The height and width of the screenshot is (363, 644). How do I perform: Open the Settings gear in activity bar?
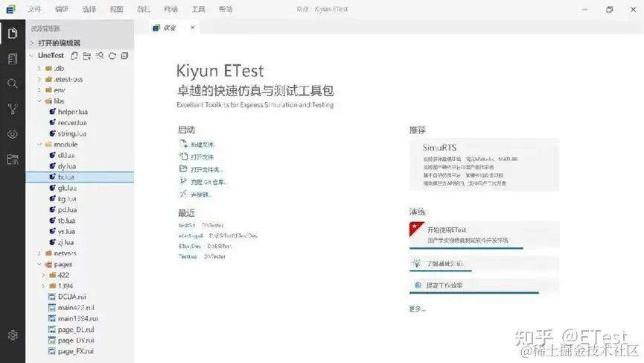(13, 335)
